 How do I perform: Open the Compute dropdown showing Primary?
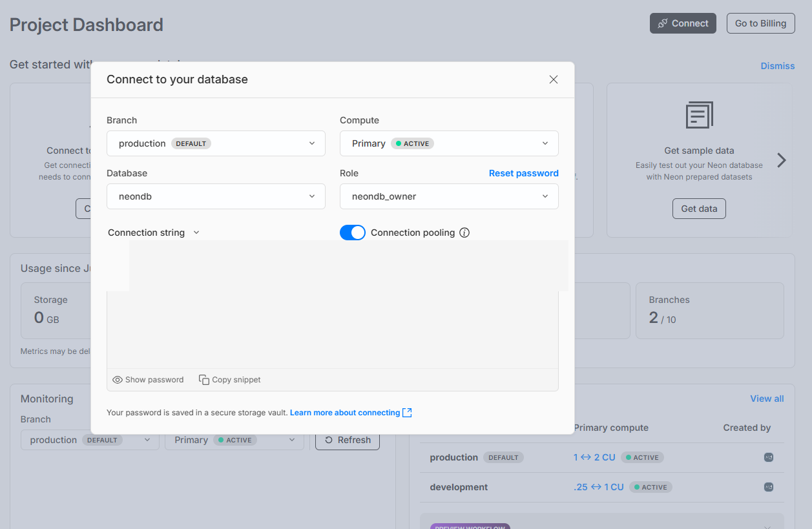tap(449, 143)
